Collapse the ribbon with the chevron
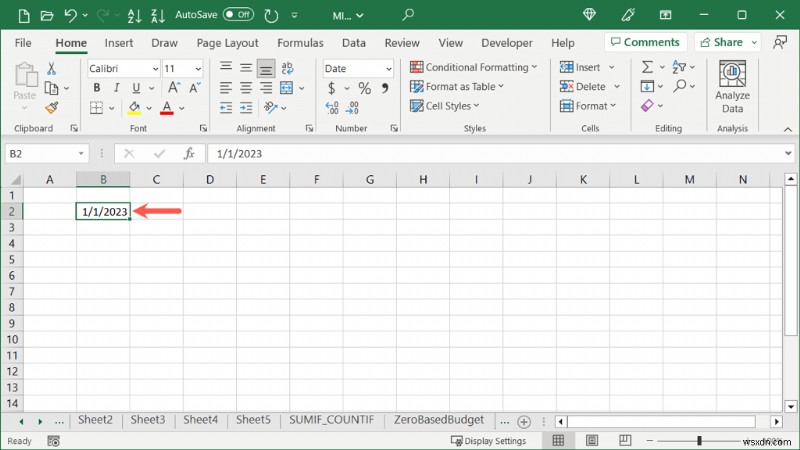This screenshot has height=450, width=800. pyautogui.click(x=788, y=130)
